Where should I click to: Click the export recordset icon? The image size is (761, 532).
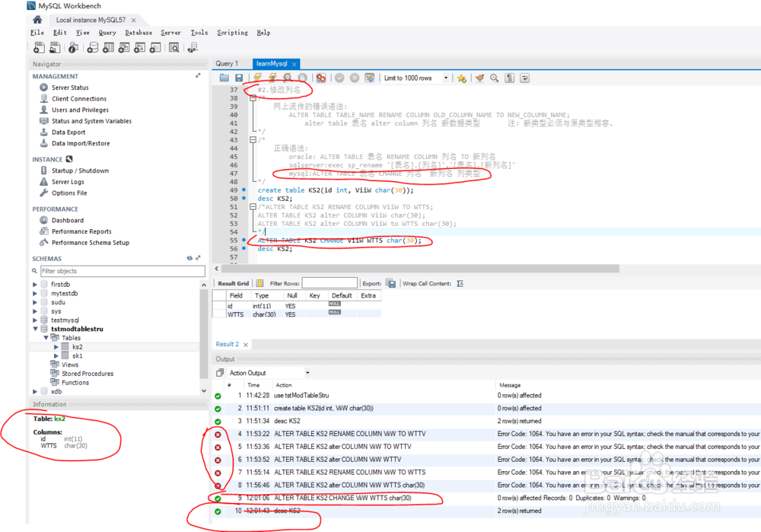click(x=390, y=283)
